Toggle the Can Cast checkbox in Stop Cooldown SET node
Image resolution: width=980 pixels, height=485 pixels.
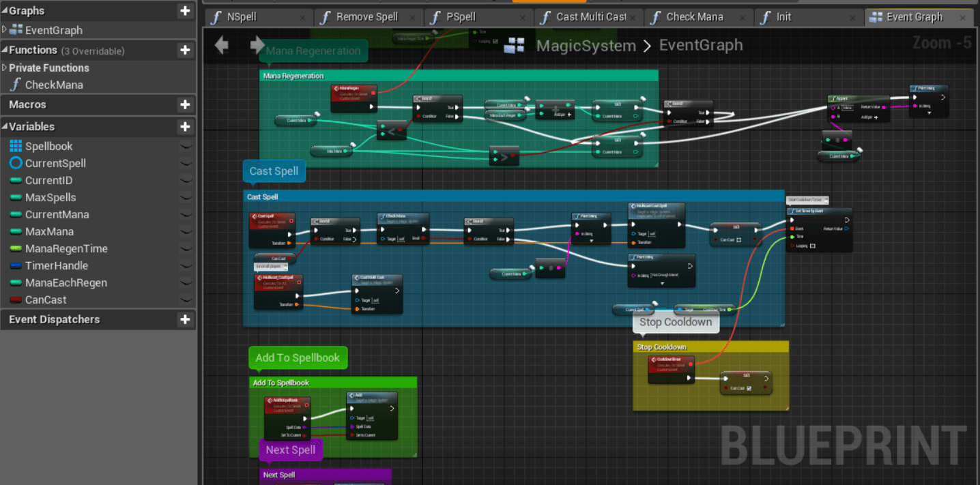[749, 389]
